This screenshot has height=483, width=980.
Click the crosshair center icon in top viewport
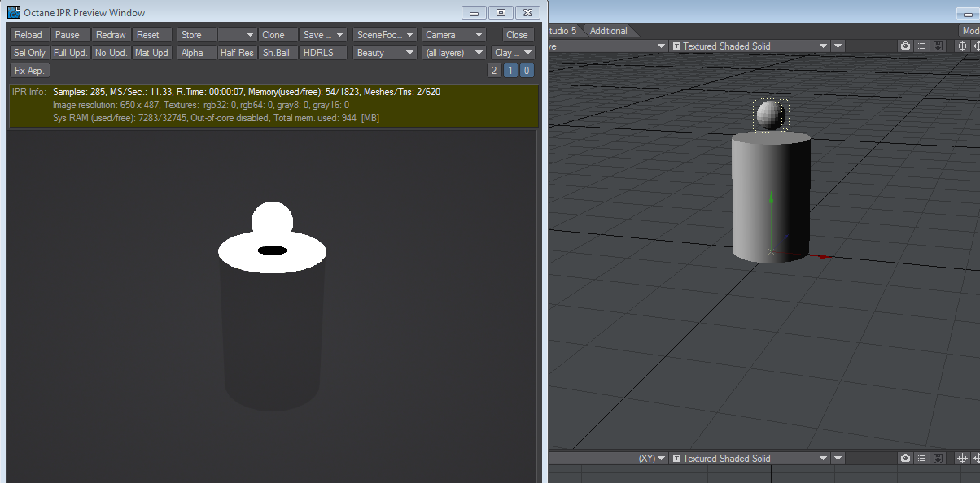[x=960, y=46]
